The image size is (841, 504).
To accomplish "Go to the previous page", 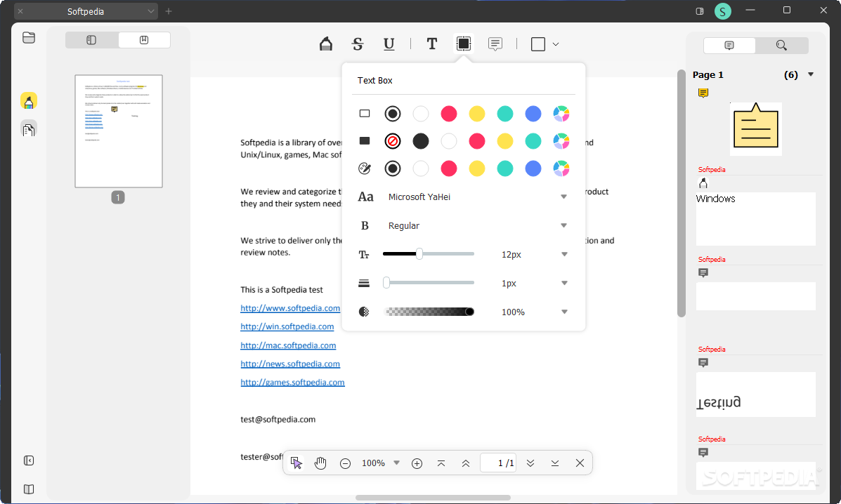I will tap(466, 463).
